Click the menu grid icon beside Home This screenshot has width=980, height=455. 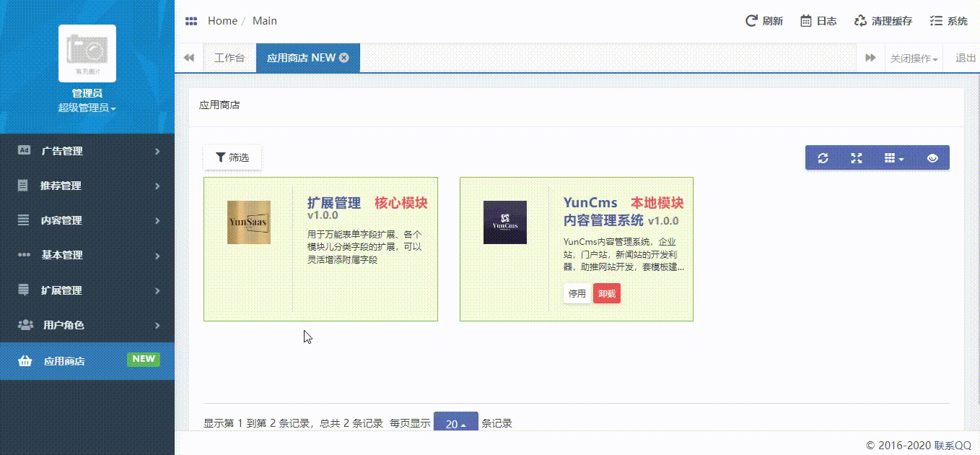click(x=191, y=21)
